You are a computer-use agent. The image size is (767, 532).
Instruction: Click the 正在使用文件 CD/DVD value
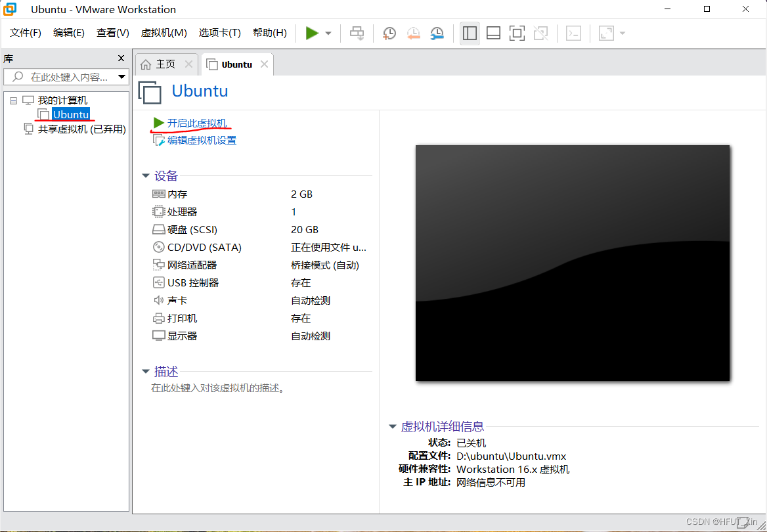(x=328, y=248)
